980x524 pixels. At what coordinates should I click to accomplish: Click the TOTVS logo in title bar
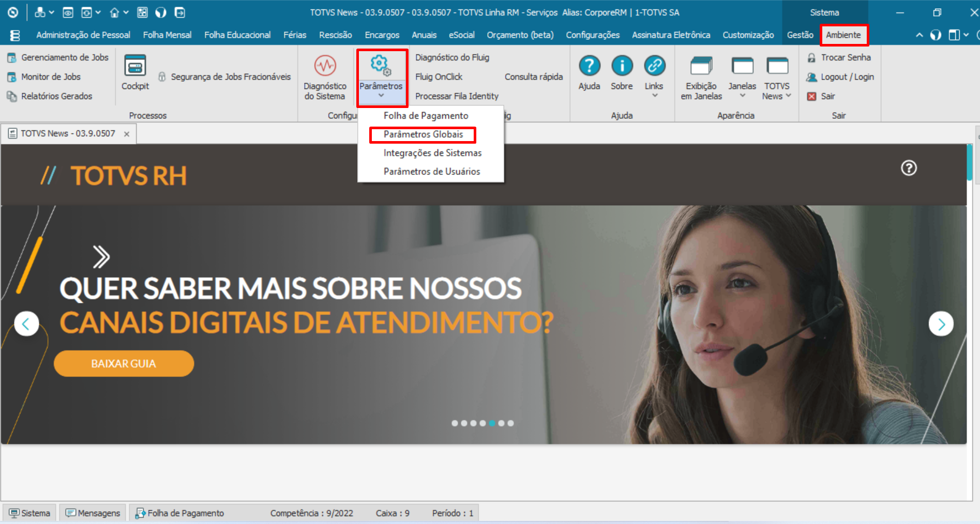pos(13,12)
